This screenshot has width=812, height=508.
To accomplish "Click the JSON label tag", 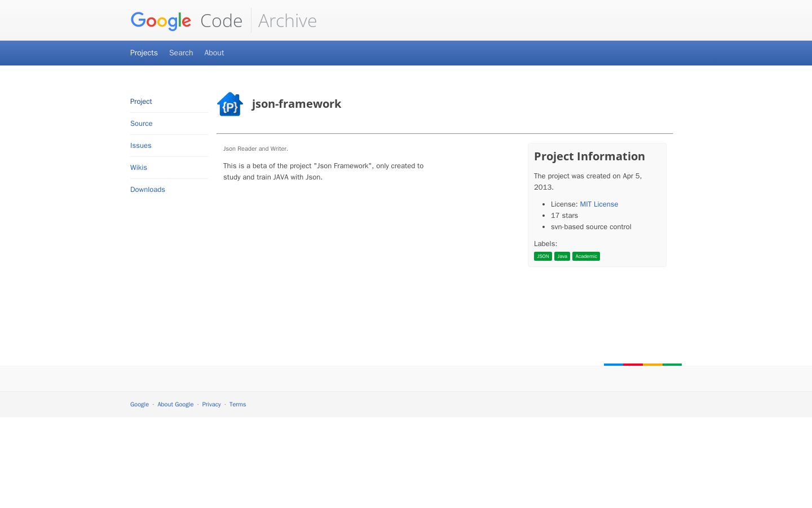I will pos(543,256).
